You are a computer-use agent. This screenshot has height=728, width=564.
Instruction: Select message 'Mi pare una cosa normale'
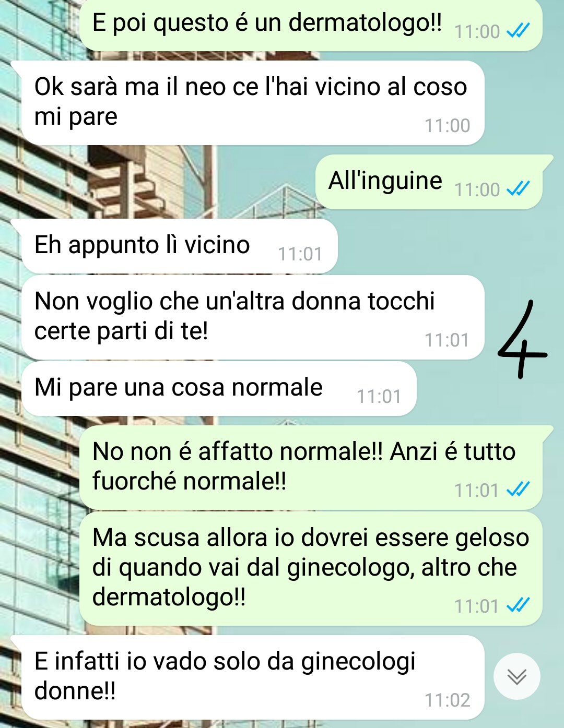tap(219, 389)
